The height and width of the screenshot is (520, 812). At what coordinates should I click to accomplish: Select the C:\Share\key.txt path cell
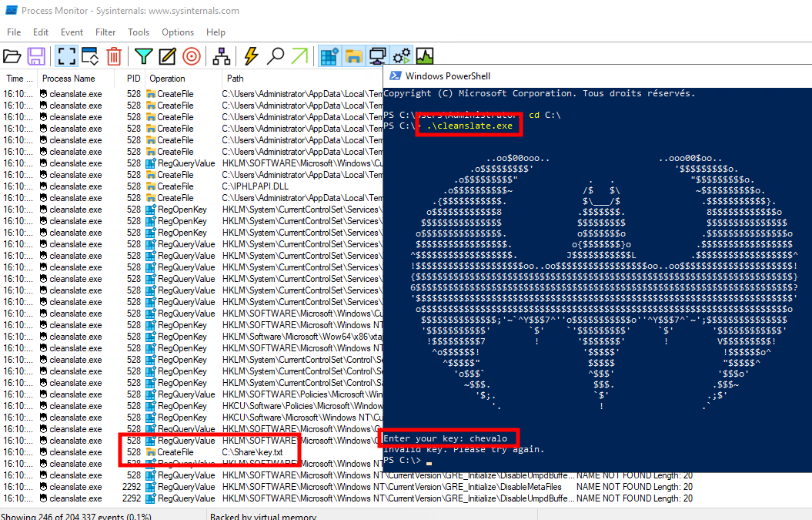[252, 452]
